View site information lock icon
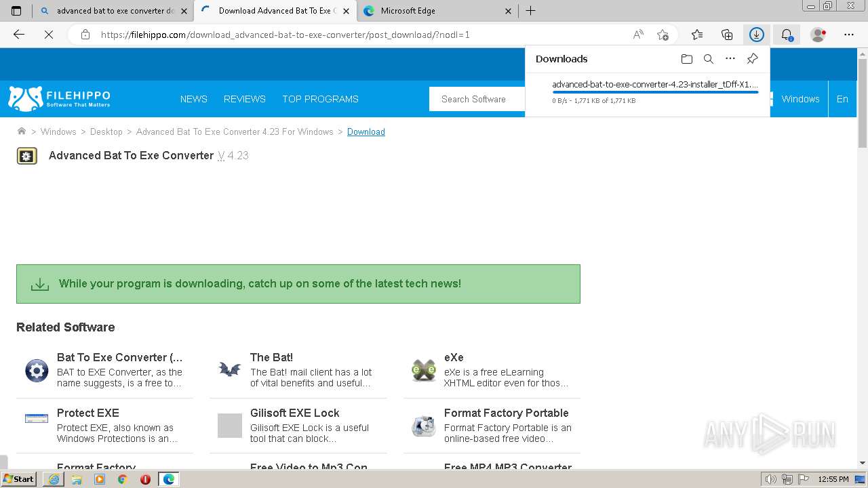This screenshot has height=488, width=868. pos(85,35)
